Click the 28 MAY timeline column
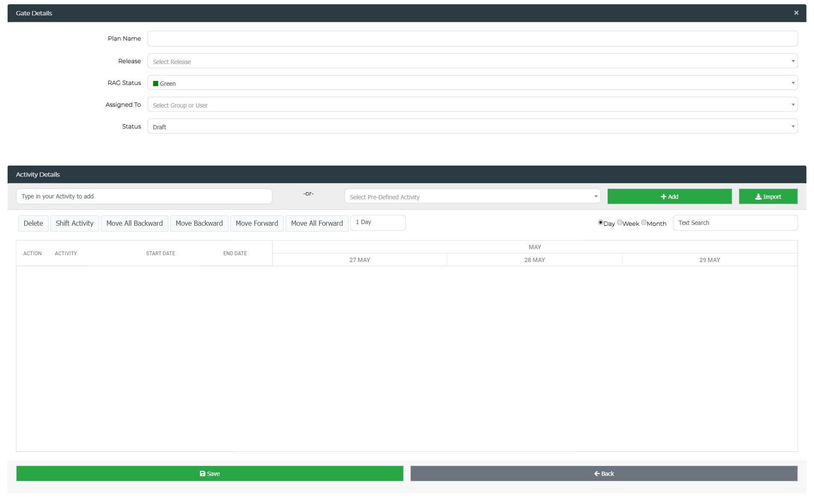The width and height of the screenshot is (814, 504). click(x=535, y=260)
